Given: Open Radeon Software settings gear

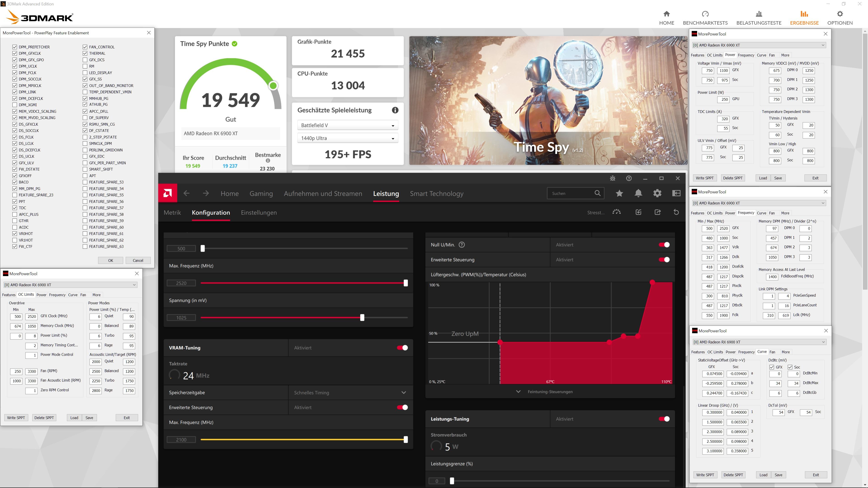Looking at the screenshot, I should (x=657, y=193).
